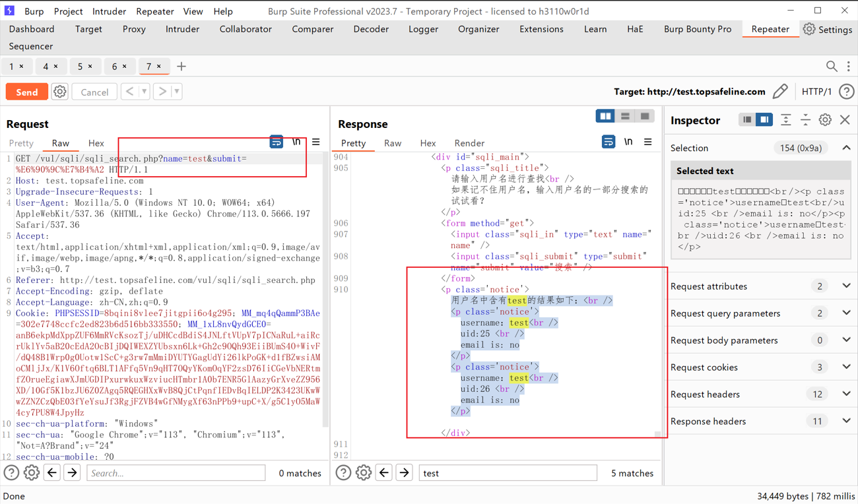Add a new Repeater tab
This screenshot has height=504, width=858.
[x=181, y=66]
